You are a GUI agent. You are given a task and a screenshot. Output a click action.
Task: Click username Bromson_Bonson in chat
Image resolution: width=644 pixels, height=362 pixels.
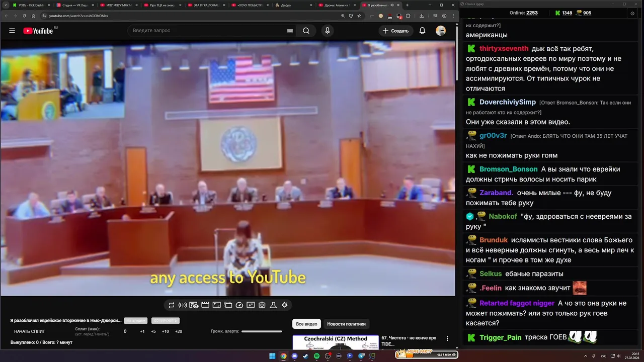(x=508, y=169)
